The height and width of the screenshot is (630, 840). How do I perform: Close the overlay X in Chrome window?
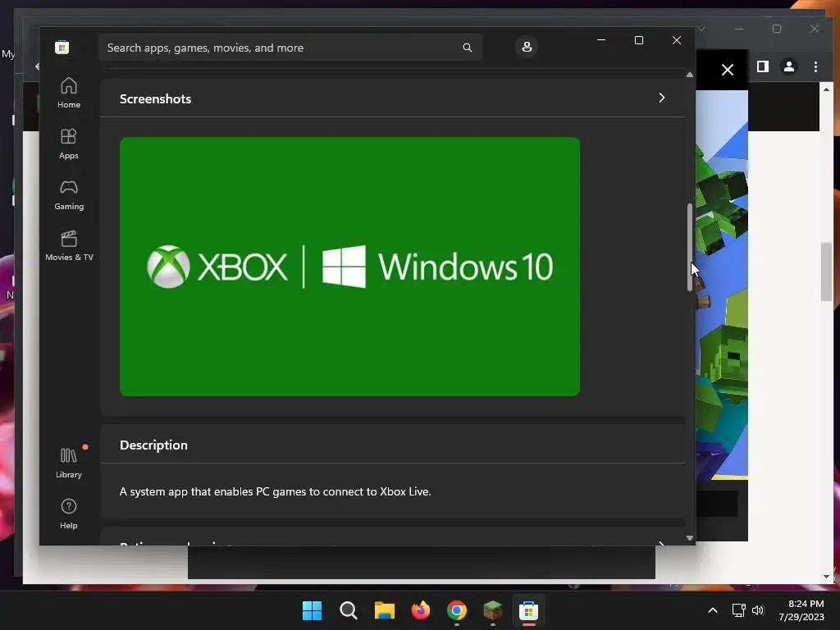(x=727, y=70)
